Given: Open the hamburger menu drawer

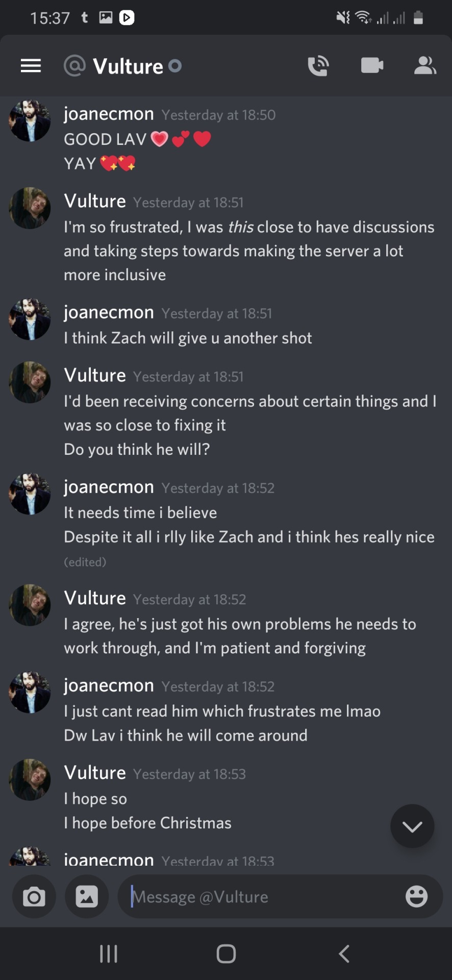Looking at the screenshot, I should (x=31, y=66).
